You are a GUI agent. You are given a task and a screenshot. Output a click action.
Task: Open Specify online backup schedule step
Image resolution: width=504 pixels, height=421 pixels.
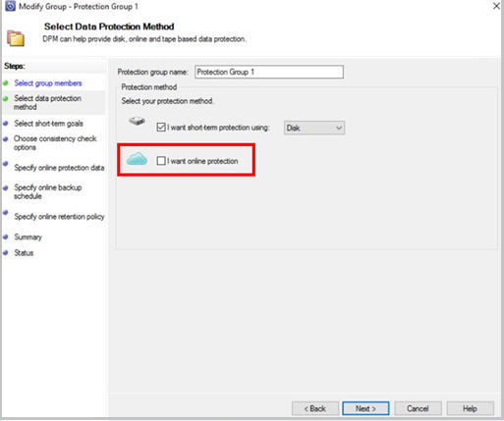tap(48, 191)
